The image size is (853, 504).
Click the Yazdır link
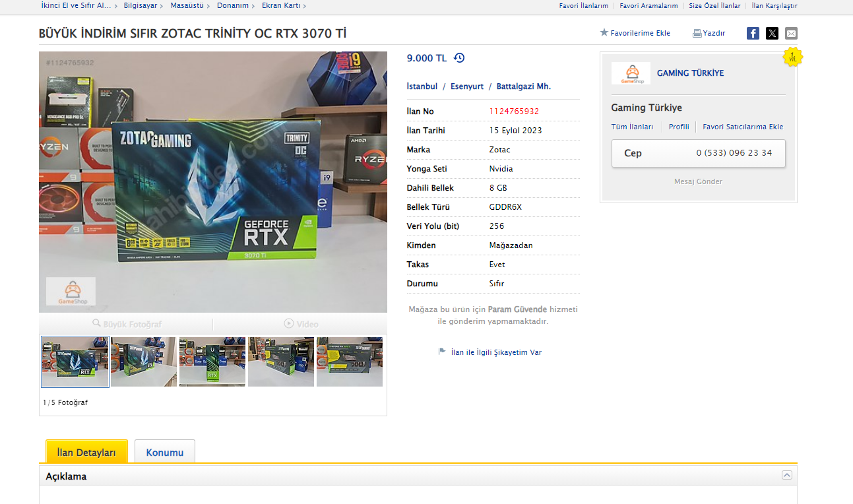(714, 33)
